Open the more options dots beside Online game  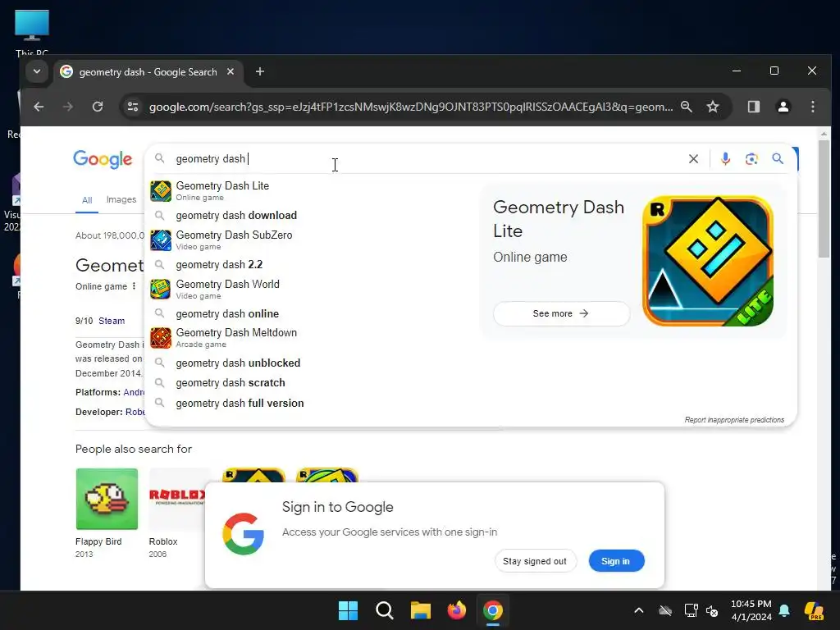(x=134, y=286)
